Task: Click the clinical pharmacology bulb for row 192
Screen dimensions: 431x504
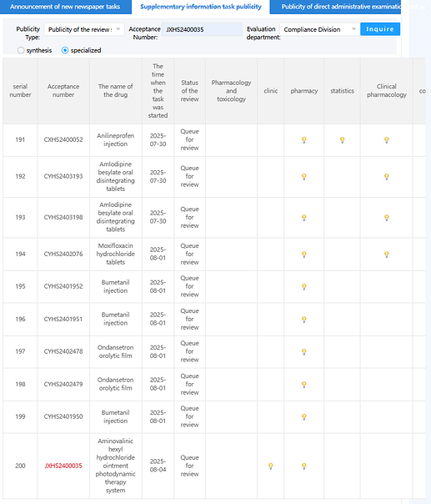Action: pyautogui.click(x=386, y=176)
